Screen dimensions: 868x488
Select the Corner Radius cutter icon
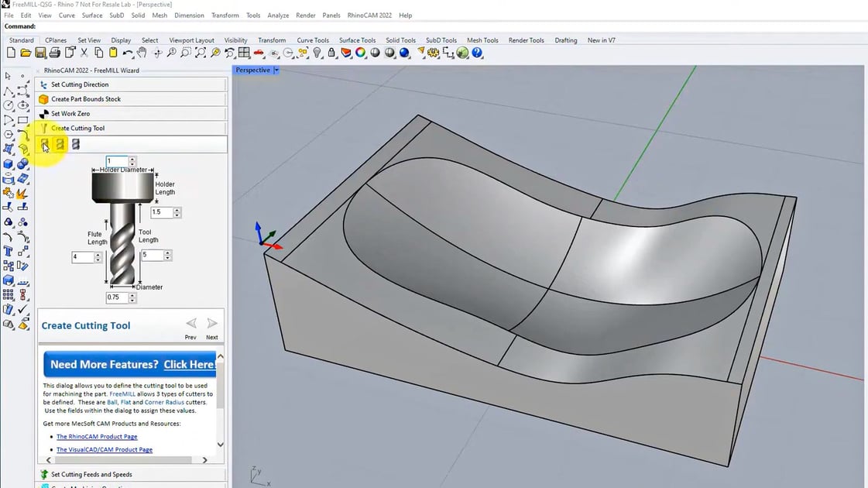76,144
